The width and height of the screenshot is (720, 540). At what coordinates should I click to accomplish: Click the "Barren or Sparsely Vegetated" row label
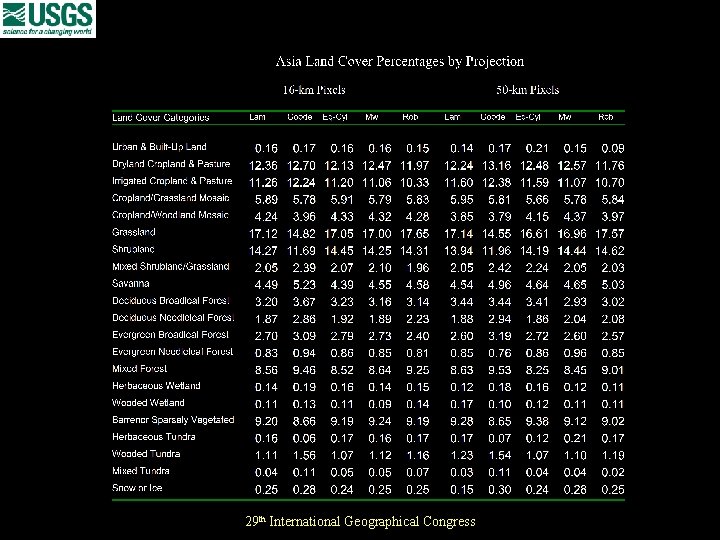pos(173,420)
